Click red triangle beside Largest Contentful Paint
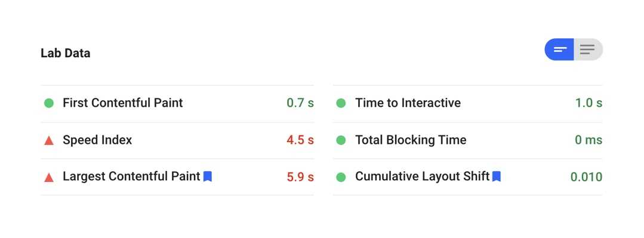Screen dimensions: 644x238 49,177
